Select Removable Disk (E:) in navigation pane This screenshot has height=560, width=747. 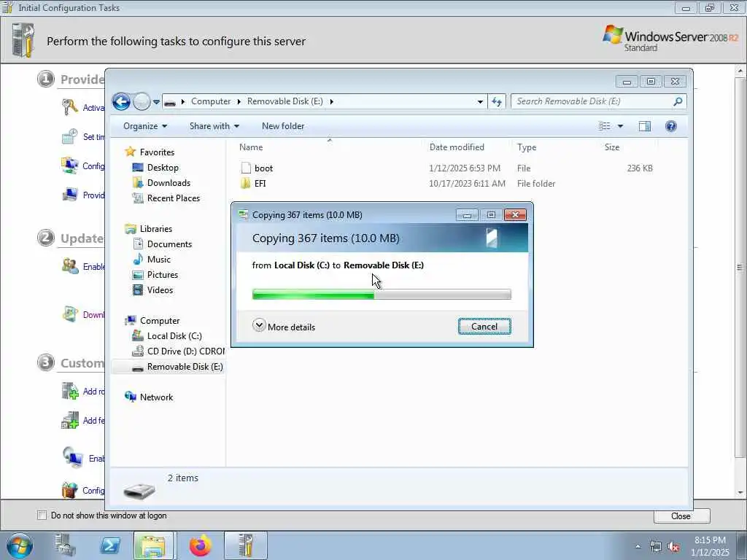(185, 367)
